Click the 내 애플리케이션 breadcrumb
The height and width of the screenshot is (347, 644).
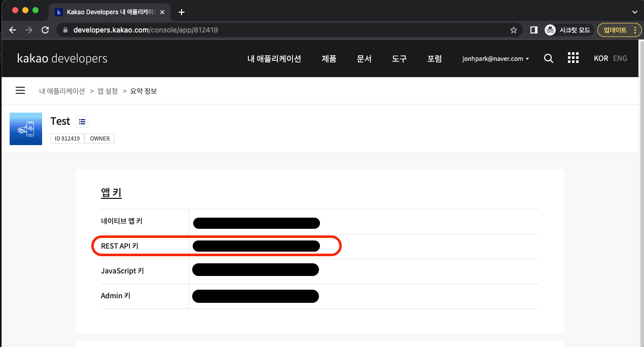62,91
